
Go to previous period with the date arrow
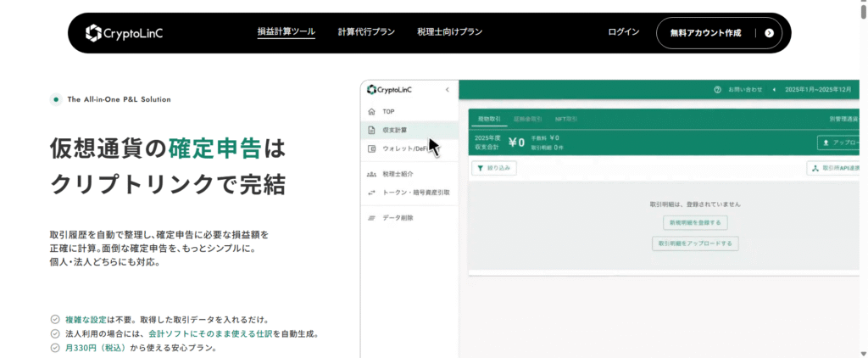pyautogui.click(x=774, y=89)
